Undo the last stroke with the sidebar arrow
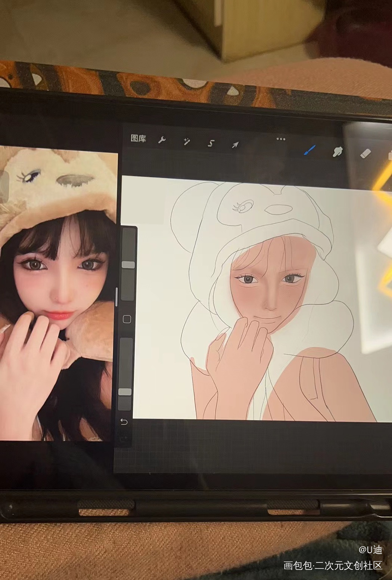The width and height of the screenshot is (392, 580). point(124,422)
